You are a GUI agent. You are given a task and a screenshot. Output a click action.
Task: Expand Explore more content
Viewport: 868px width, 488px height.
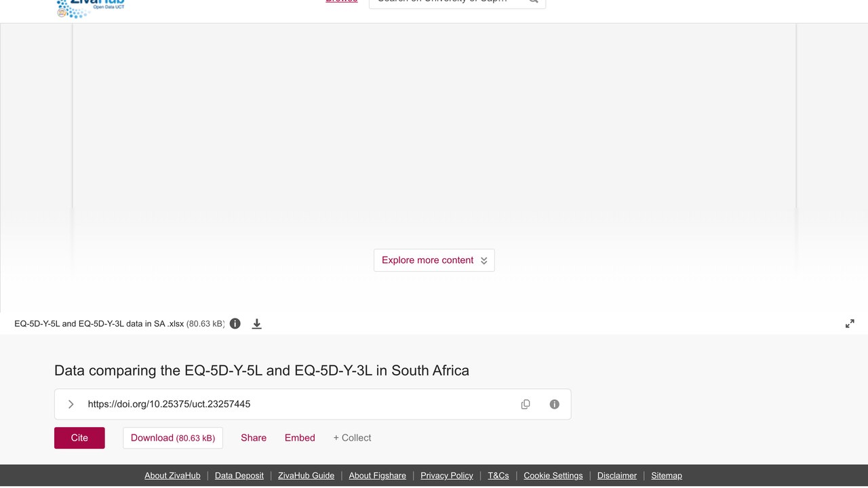434,260
